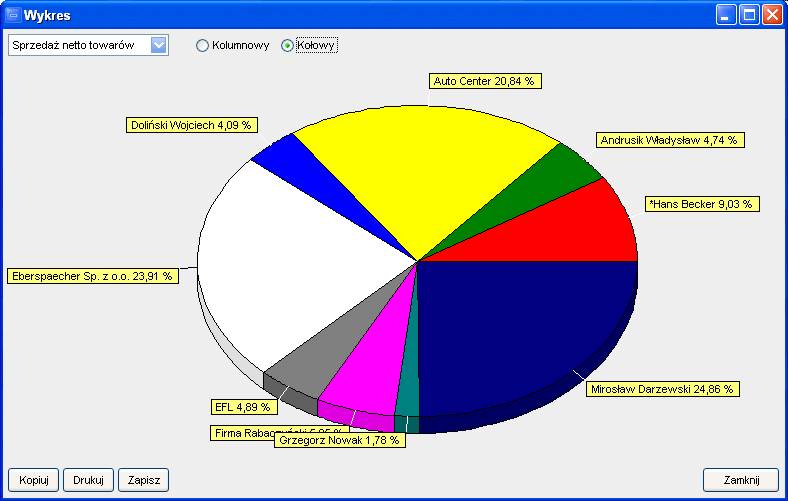The image size is (788, 501).
Task: Click the 'Mirosław Darzewski 24,86 %' label
Action: point(663,388)
